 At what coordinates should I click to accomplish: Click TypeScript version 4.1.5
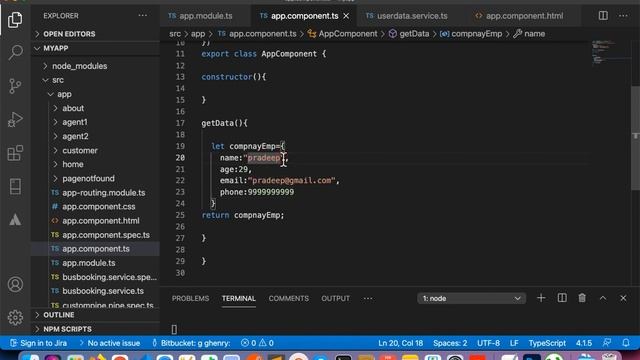[584, 343]
